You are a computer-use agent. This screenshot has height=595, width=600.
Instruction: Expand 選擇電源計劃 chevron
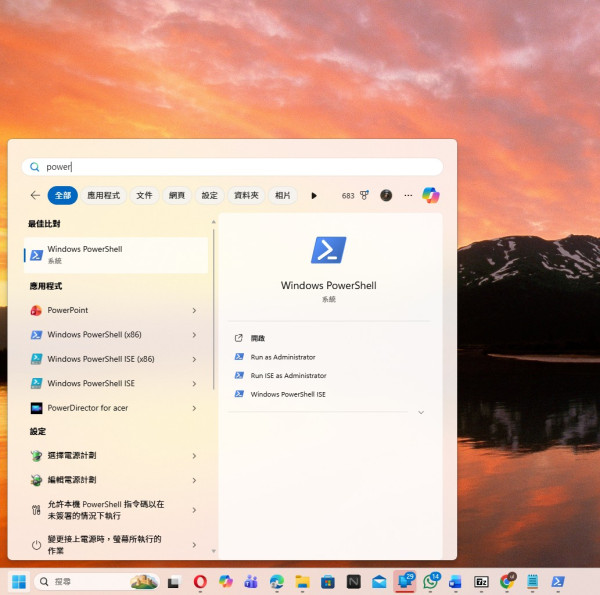coord(194,456)
